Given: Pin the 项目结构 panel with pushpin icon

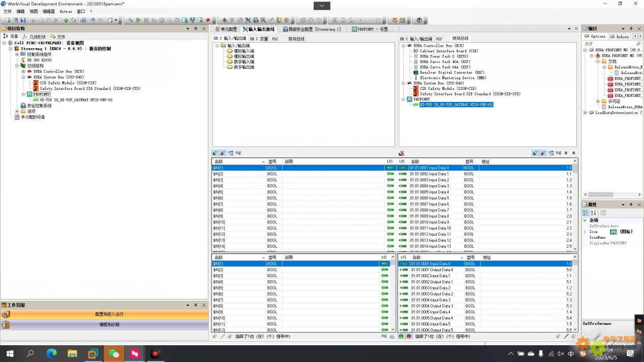Looking at the screenshot, I should pyautogui.click(x=196, y=28).
